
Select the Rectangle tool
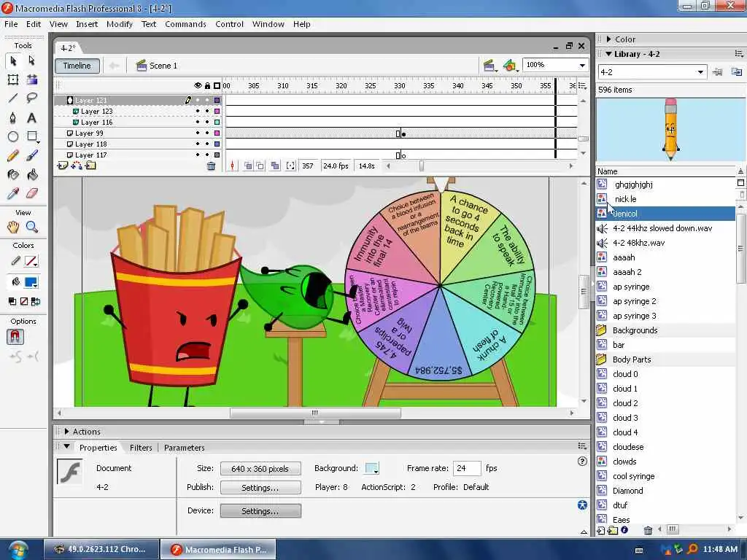[32, 136]
